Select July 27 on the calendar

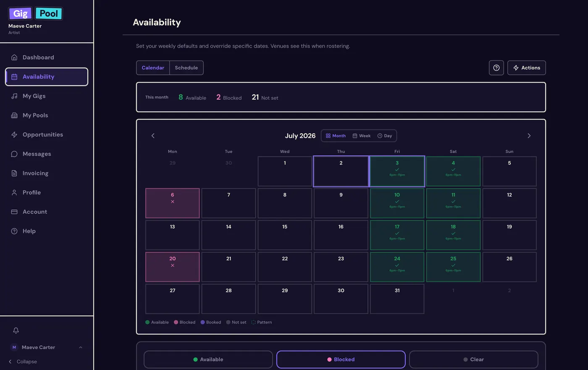[173, 299]
